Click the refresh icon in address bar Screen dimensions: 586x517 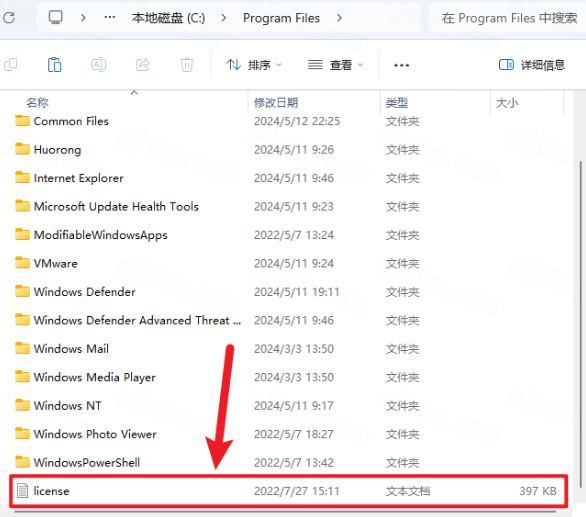coord(9,17)
